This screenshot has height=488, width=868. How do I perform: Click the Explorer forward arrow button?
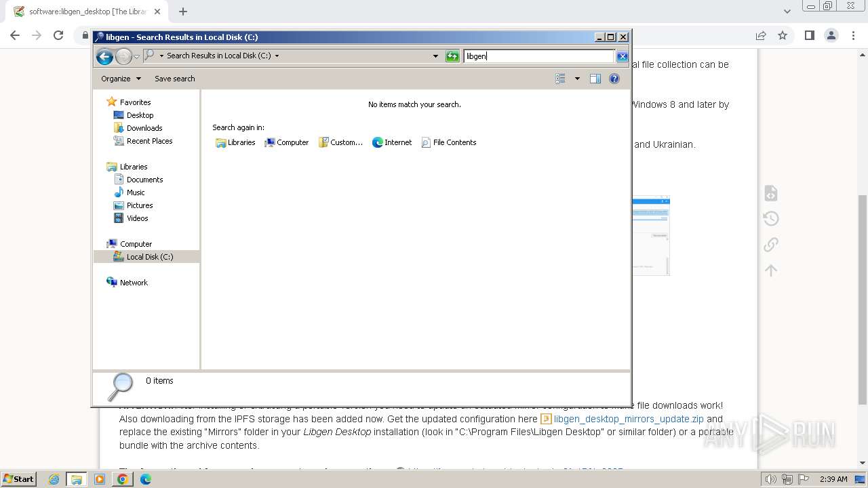(x=123, y=56)
